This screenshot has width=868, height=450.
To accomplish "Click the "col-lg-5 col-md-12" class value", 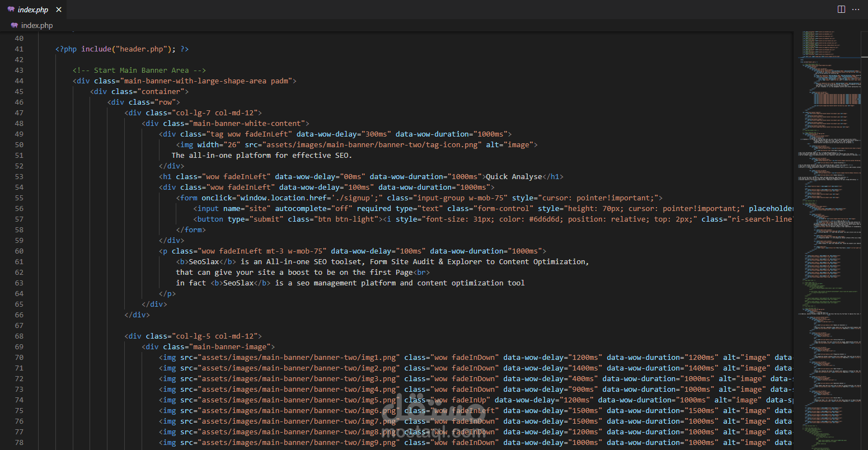I will [215, 336].
